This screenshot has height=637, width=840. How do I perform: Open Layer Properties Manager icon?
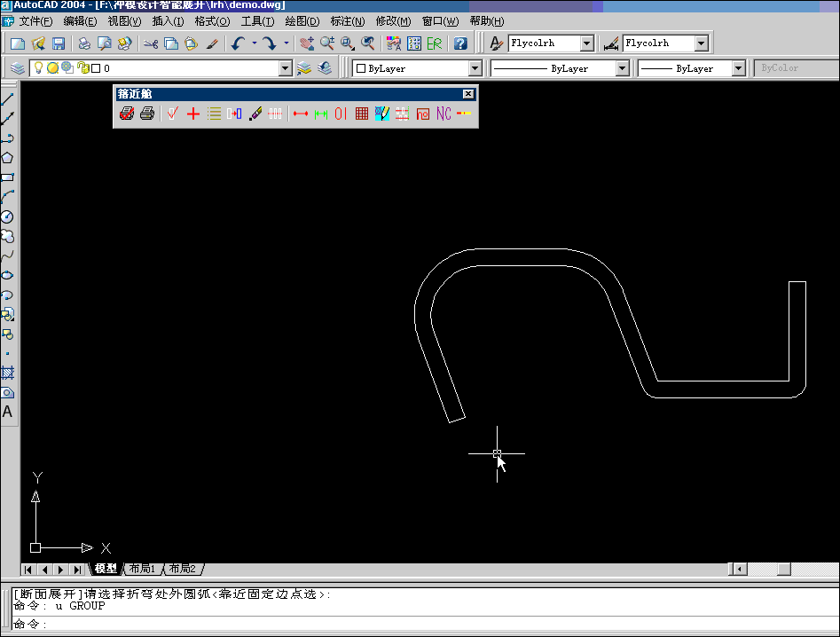[18, 68]
